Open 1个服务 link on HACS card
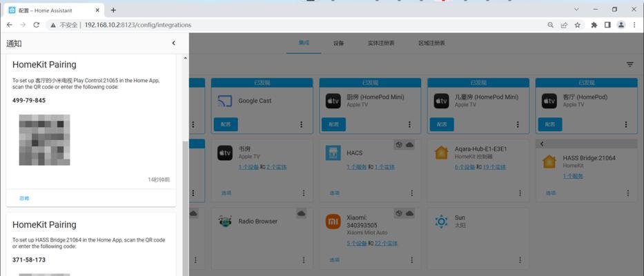The image size is (644, 276). (x=356, y=167)
